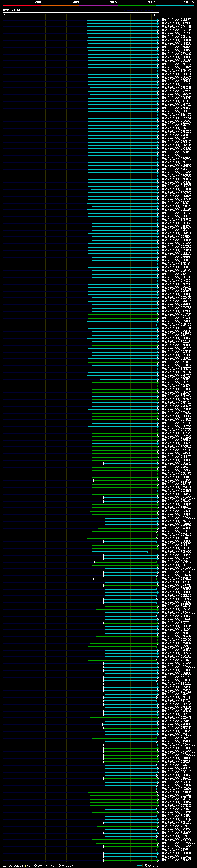Click the hit label UniRef100_B9NJL3
Image resolution: width=197 pixels, height=868 pixels.
click(x=177, y=128)
